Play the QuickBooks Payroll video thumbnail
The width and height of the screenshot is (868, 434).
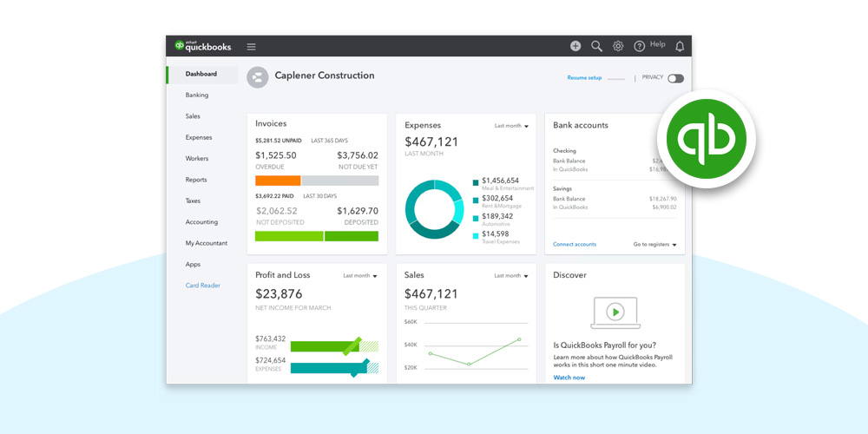pos(615,312)
